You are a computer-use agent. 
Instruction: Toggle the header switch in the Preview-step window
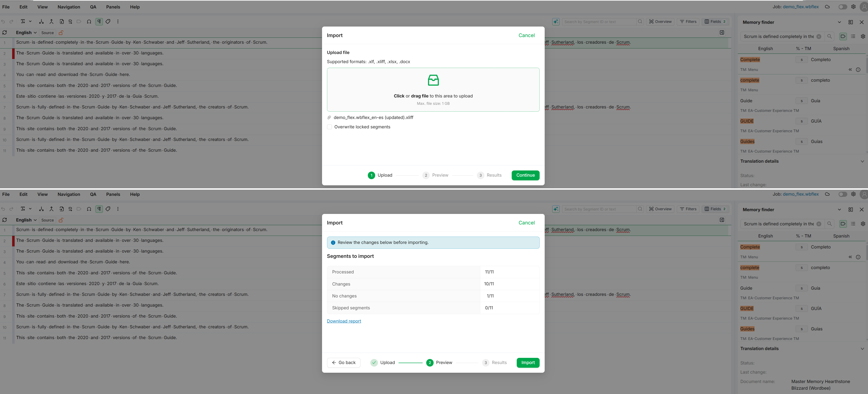[843, 194]
